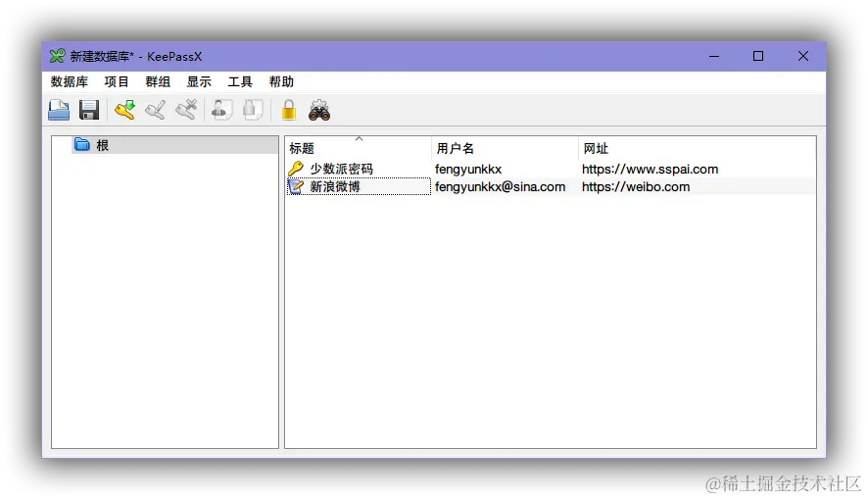Click the username fengyunkkx@sina.com
This screenshot has height=500, width=868.
pos(500,186)
